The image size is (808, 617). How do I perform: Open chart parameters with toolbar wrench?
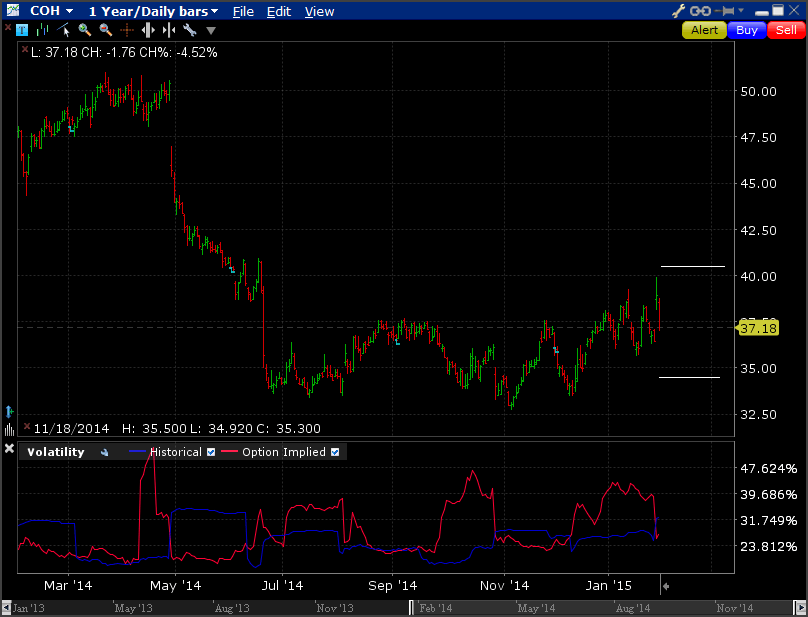(190, 30)
